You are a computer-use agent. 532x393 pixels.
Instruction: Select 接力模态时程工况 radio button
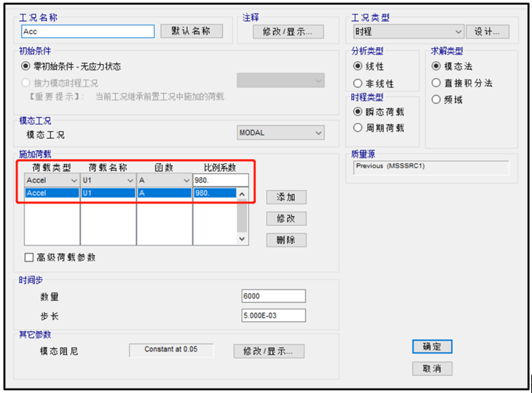tap(26, 82)
